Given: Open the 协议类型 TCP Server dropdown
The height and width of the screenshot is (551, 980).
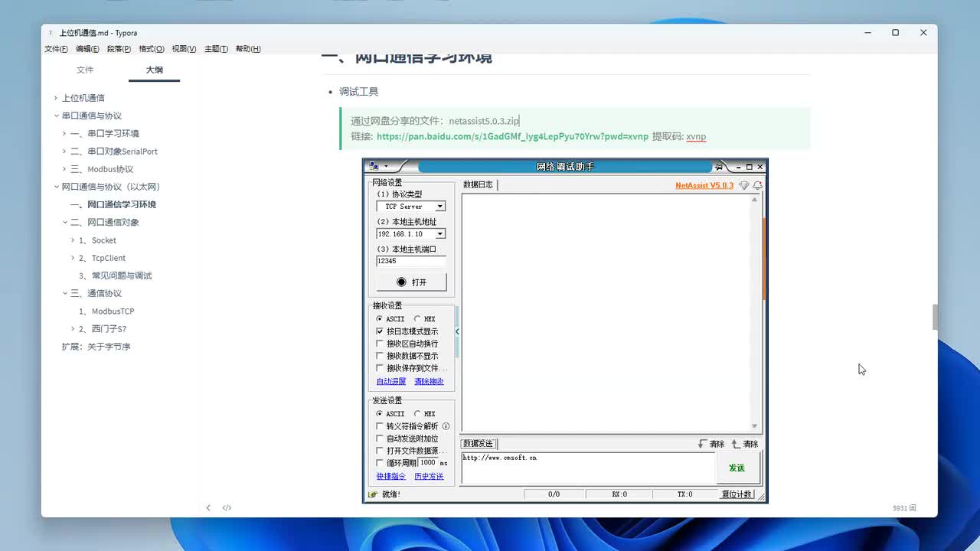Looking at the screenshot, I should pyautogui.click(x=440, y=207).
